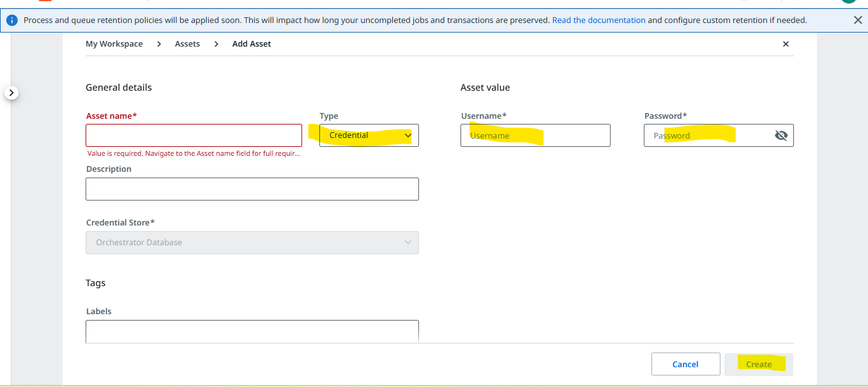This screenshot has width=868, height=387.
Task: Open the Read the documentation link
Action: pos(598,20)
